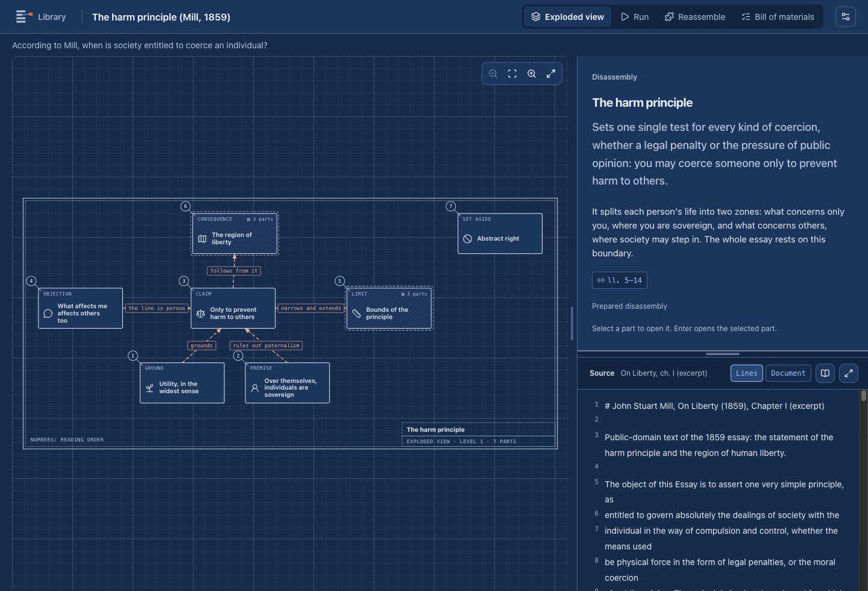
Task: Click the 'rules out paternalism' label
Action: coord(266,346)
